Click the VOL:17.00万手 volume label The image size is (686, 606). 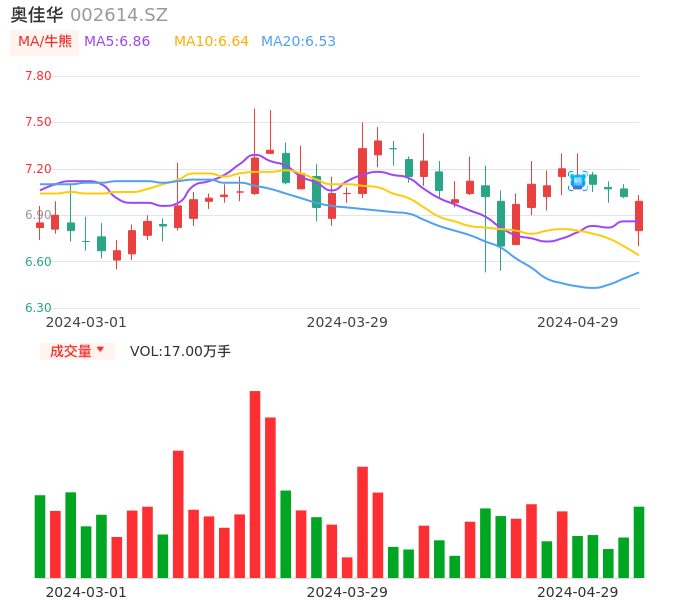[180, 351]
